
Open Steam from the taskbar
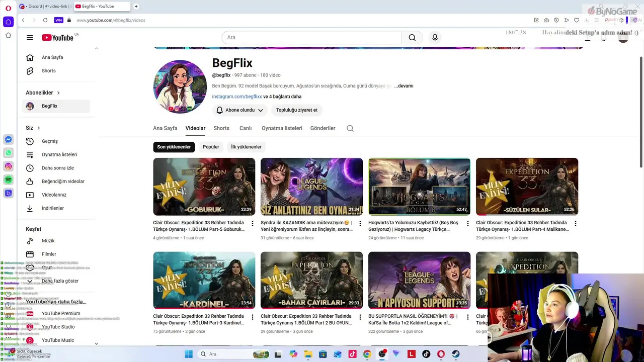coord(456,354)
